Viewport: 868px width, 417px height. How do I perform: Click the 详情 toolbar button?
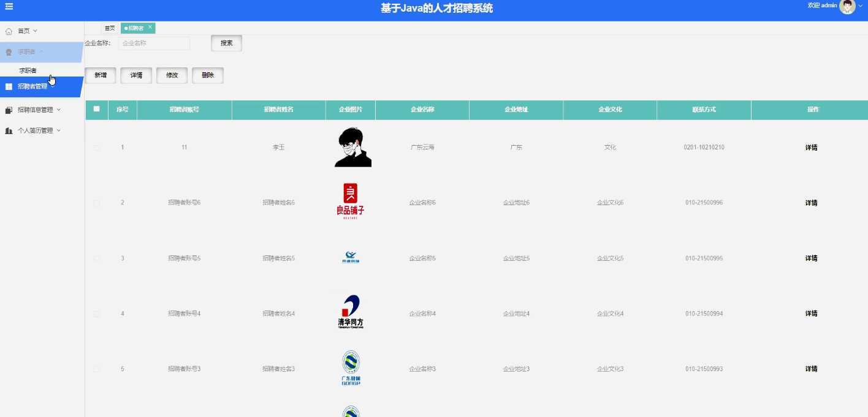pyautogui.click(x=136, y=75)
